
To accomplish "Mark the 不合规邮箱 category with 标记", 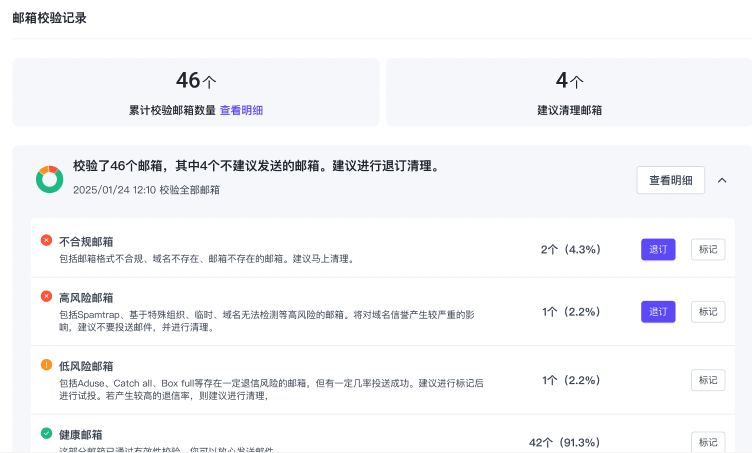I will (x=708, y=249).
